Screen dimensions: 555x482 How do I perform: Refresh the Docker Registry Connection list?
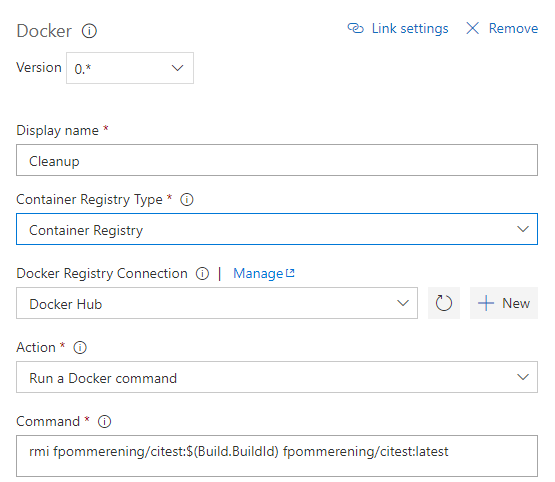pyautogui.click(x=444, y=303)
